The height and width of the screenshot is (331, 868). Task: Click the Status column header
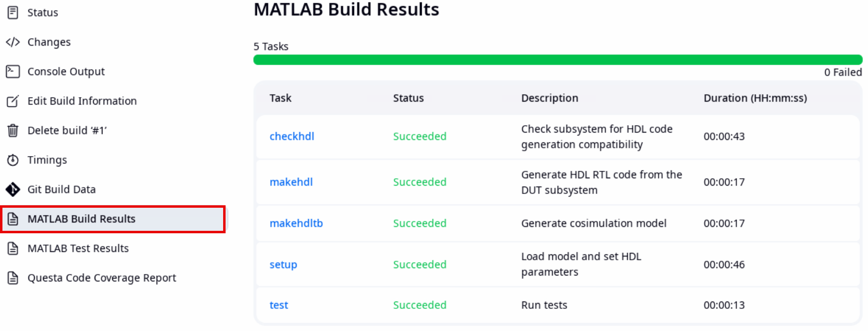pos(408,98)
